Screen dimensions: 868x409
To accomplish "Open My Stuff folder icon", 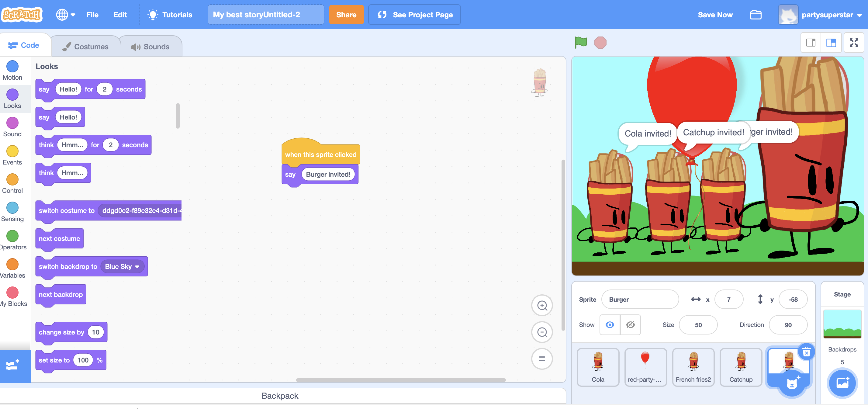I will point(756,15).
